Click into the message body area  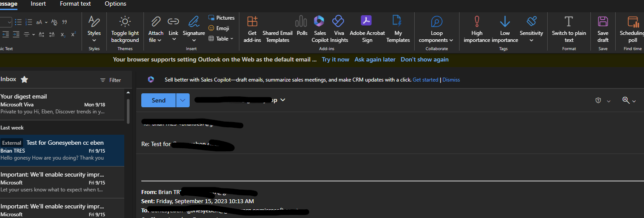pos(390,167)
